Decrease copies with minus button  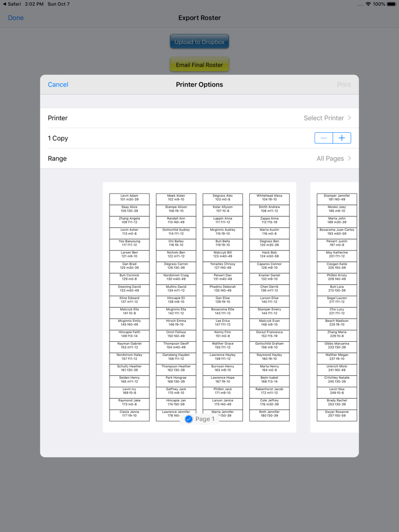(324, 138)
